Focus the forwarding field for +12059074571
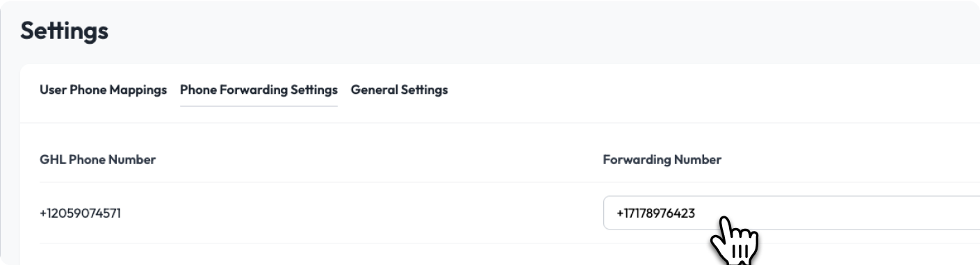980x265 pixels. [x=791, y=213]
